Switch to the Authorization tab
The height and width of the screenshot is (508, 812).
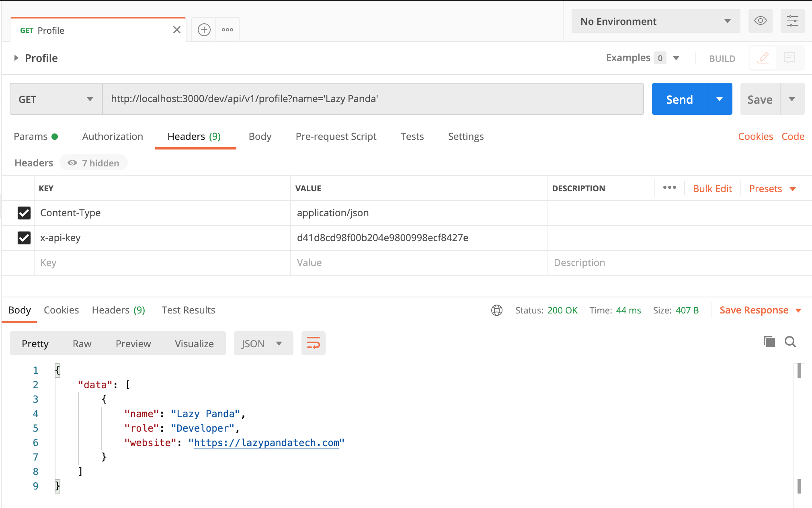[x=113, y=136]
